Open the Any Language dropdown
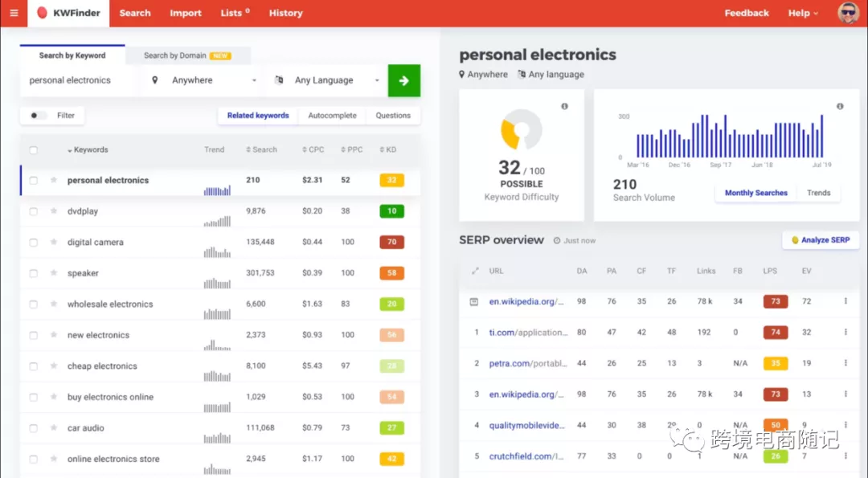The width and height of the screenshot is (868, 478). point(328,80)
